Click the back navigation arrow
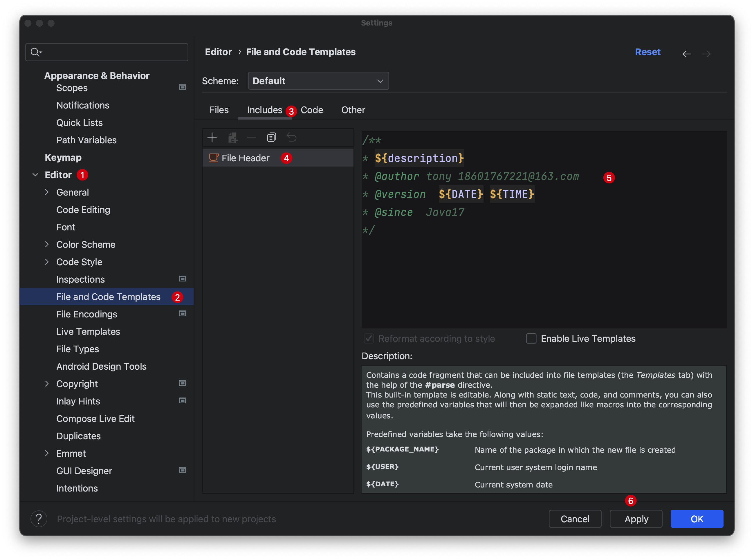Screen dimensions: 754x560 [687, 54]
